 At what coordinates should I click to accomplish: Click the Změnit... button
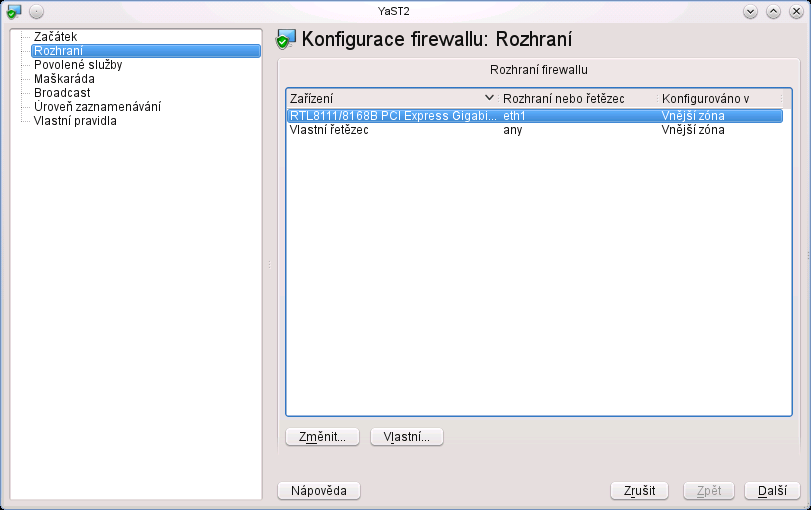tap(322, 437)
